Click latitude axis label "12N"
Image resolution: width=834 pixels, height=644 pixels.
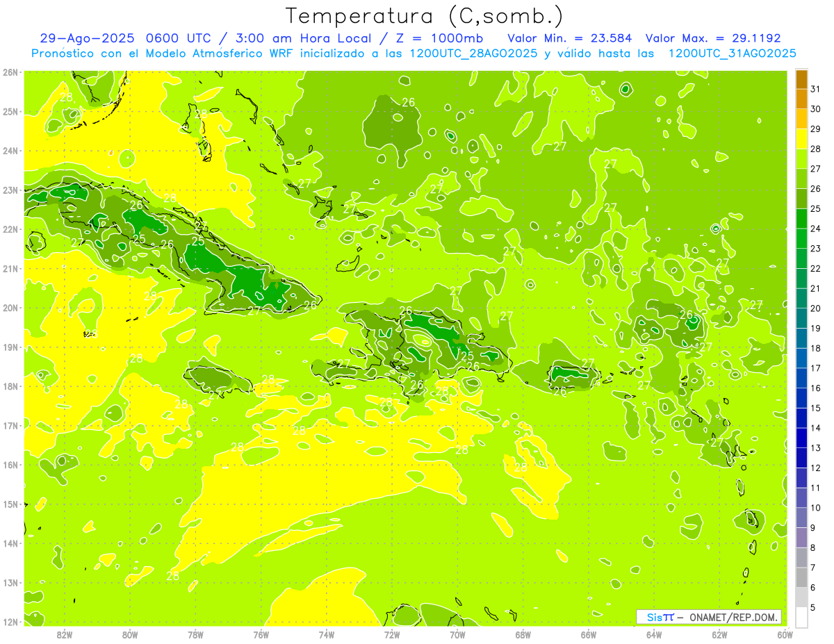pos(10,622)
